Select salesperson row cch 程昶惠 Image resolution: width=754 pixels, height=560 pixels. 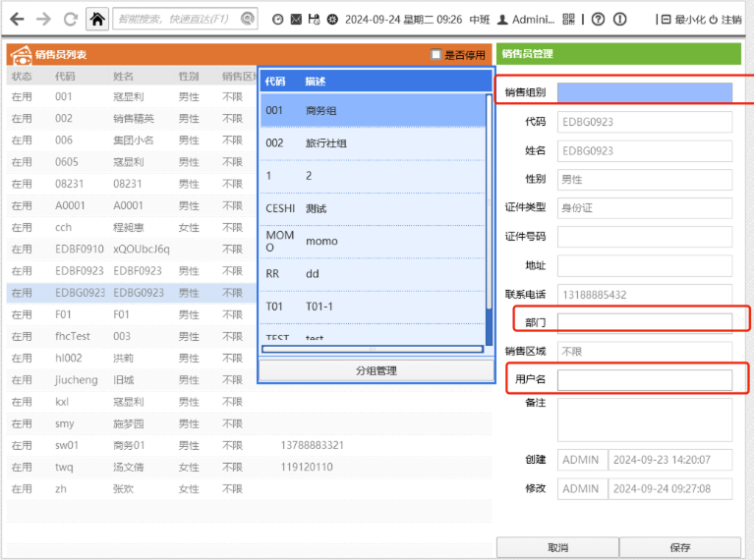click(131, 227)
